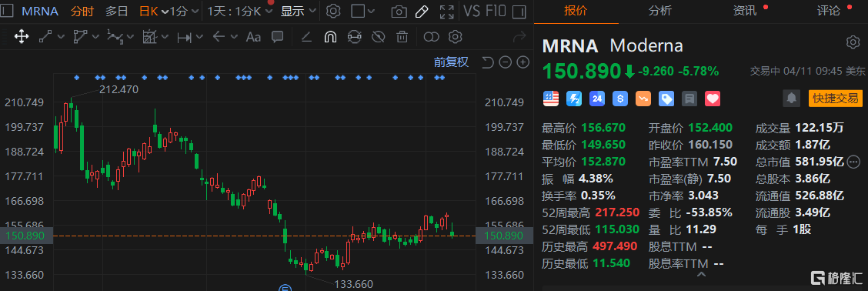Add a comment bubble annotation

[277, 37]
